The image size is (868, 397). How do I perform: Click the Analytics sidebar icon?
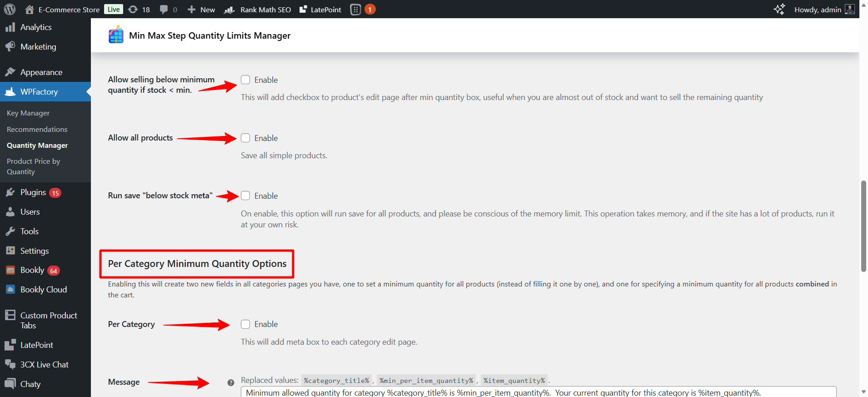point(10,27)
